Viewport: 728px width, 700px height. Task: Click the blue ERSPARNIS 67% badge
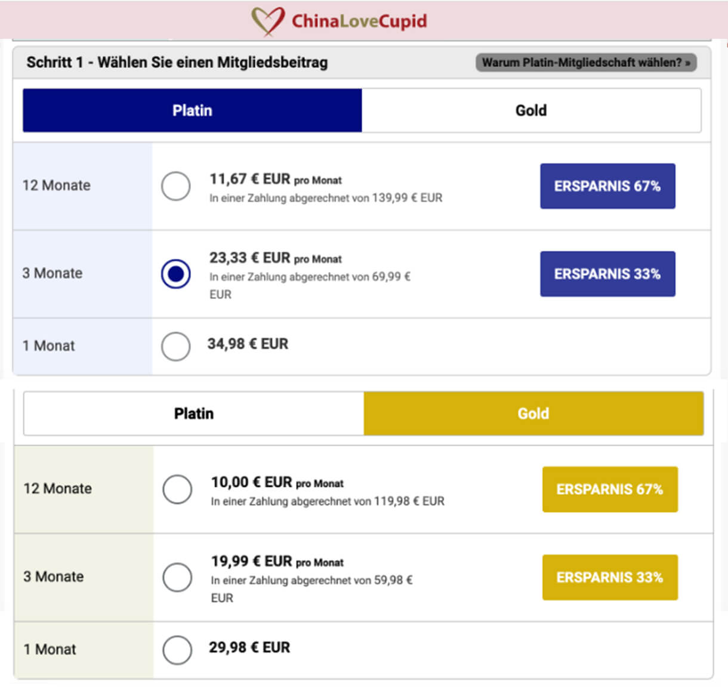(607, 186)
